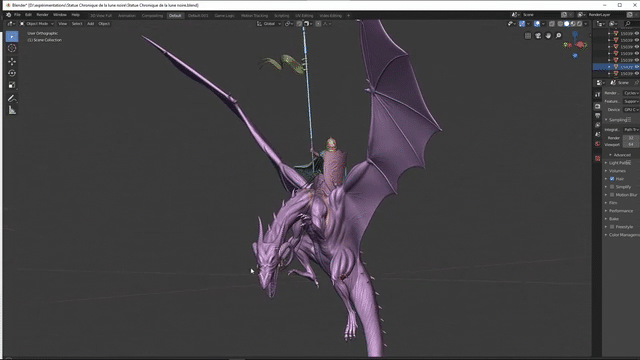This screenshot has width=640, height=360.
Task: Choose the Rotate tool
Action: coord(12,73)
